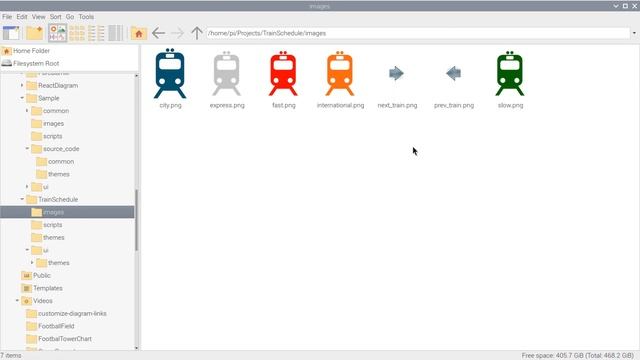Open a new window via toolbar icon
Screen dimensions: 640x360
pos(11,33)
